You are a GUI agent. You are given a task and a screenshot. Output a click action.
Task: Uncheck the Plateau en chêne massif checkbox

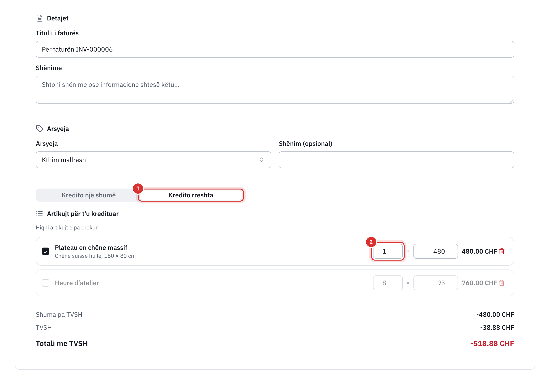[x=45, y=251]
